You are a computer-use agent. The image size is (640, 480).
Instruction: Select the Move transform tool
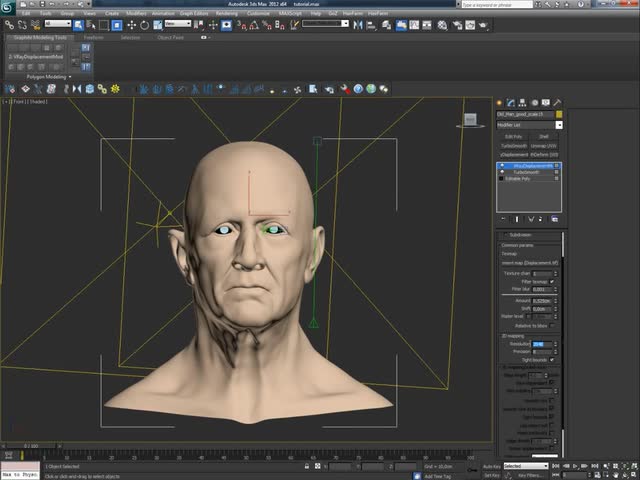coord(132,23)
